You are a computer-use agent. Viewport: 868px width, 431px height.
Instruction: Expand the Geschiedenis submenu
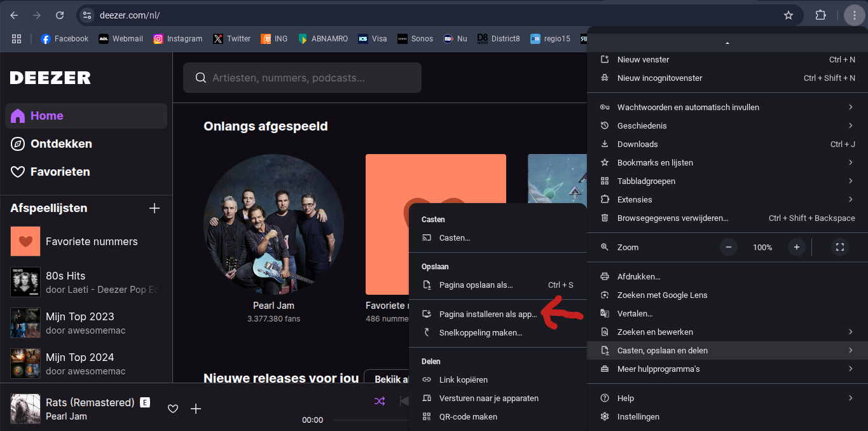(x=727, y=126)
